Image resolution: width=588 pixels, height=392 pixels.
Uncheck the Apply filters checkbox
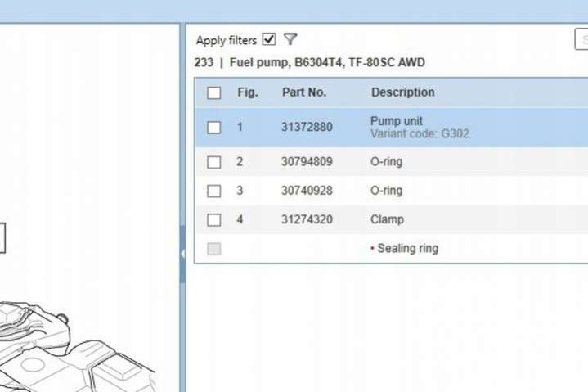point(269,39)
